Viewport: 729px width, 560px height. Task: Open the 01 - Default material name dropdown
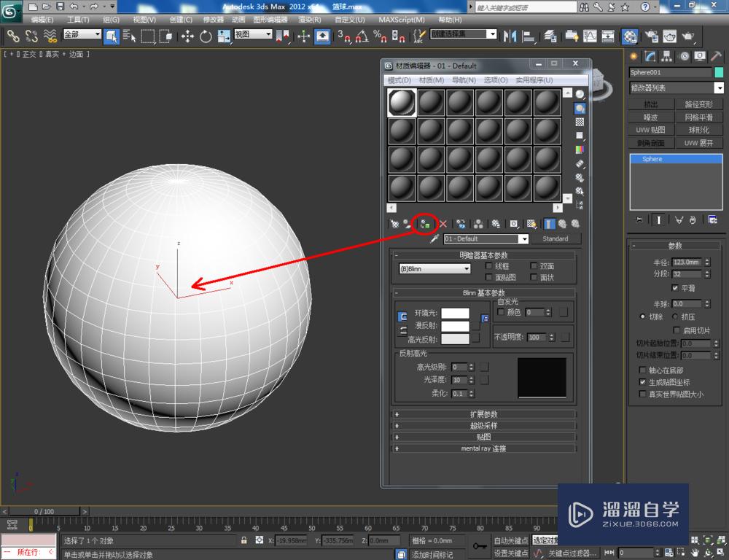click(x=524, y=238)
